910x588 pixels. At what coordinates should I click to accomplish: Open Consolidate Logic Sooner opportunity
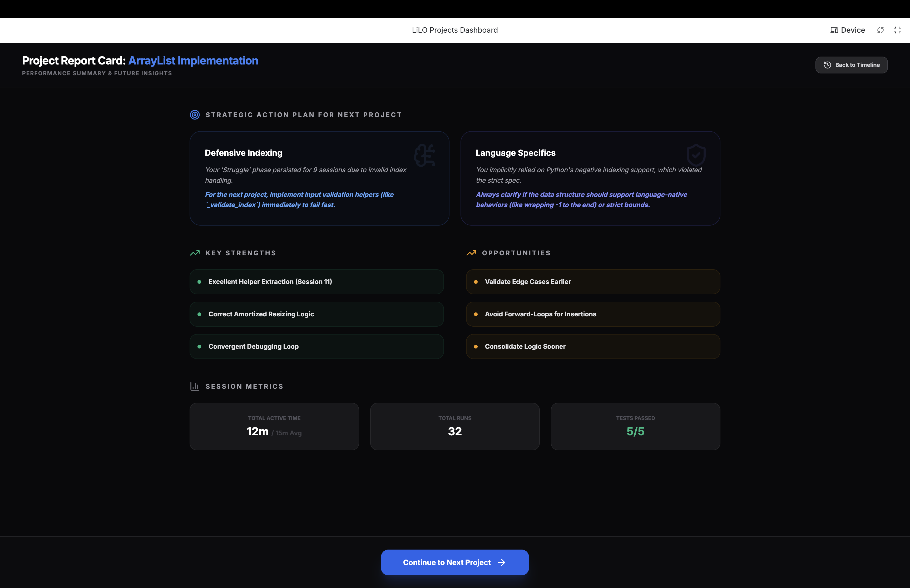pyautogui.click(x=593, y=347)
